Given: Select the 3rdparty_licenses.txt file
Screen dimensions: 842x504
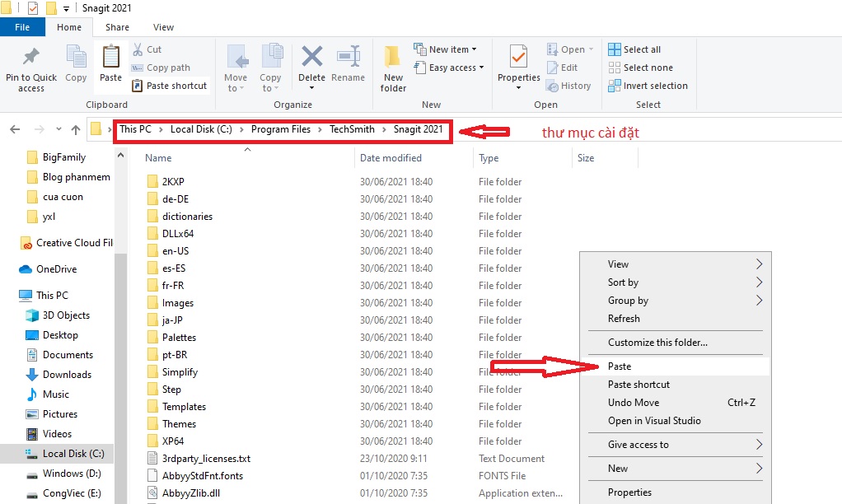Looking at the screenshot, I should pos(206,459).
